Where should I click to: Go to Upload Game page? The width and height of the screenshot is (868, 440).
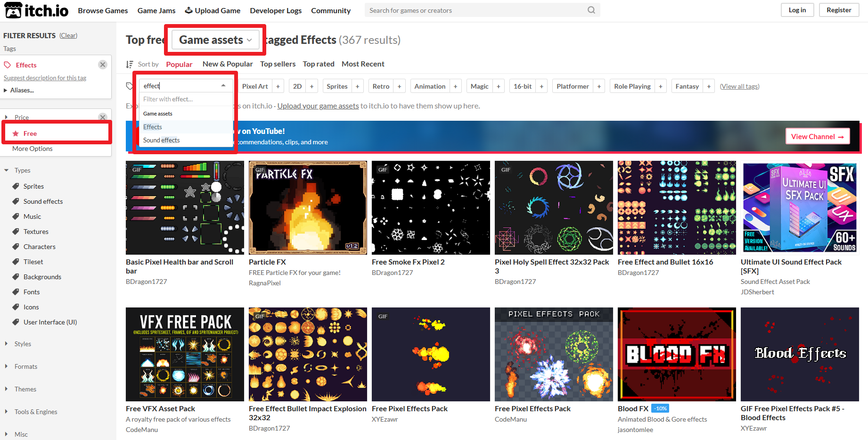(x=213, y=10)
